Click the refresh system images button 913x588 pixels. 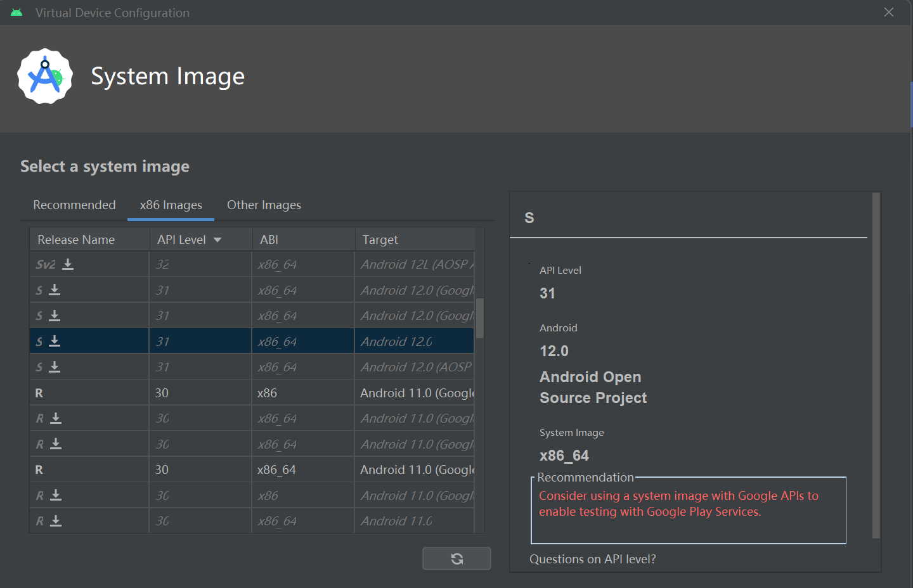click(456, 558)
